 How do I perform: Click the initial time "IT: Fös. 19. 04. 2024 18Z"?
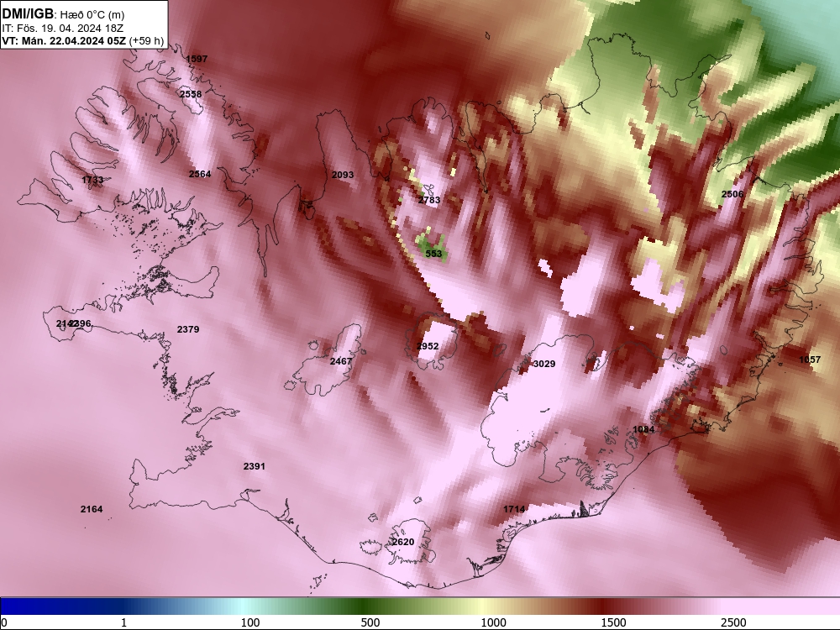tap(63, 29)
